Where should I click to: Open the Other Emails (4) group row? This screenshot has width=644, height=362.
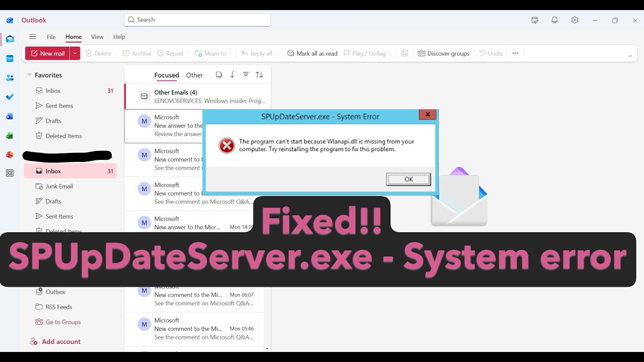pyautogui.click(x=198, y=97)
